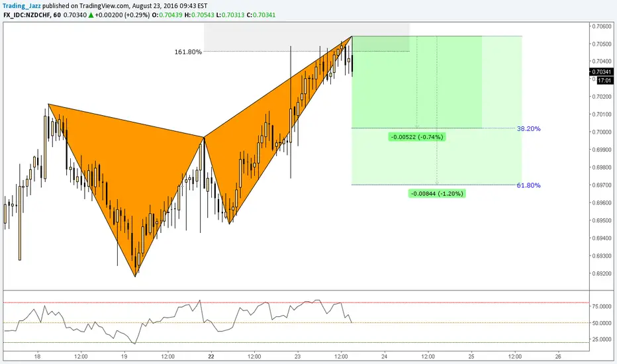
Task: Click the blue 38.20% retracement label
Action: (528, 128)
